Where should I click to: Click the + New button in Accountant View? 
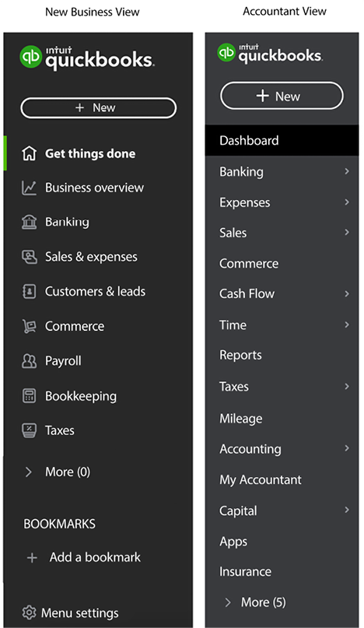pos(282,96)
